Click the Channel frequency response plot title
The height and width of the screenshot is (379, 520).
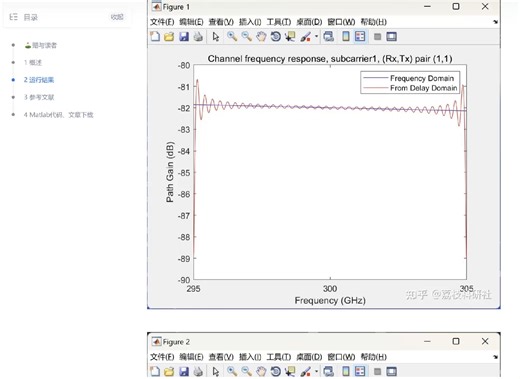[330, 59]
